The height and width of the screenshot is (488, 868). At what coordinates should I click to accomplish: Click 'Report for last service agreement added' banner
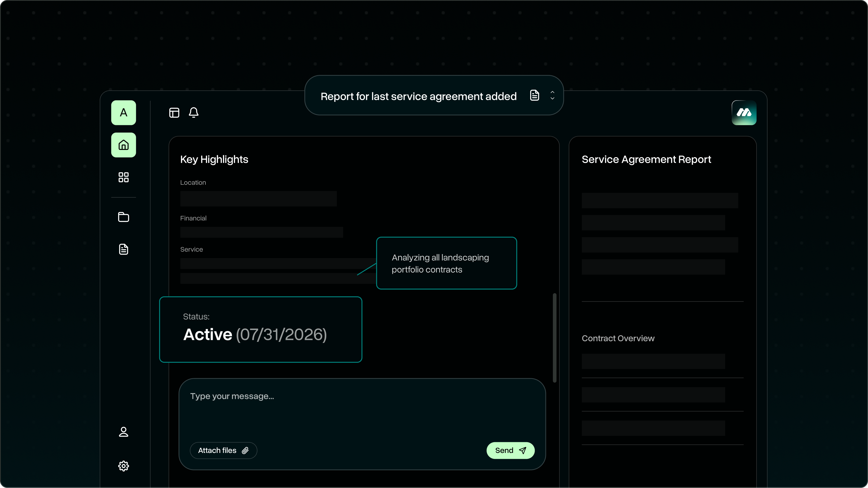[x=418, y=96]
